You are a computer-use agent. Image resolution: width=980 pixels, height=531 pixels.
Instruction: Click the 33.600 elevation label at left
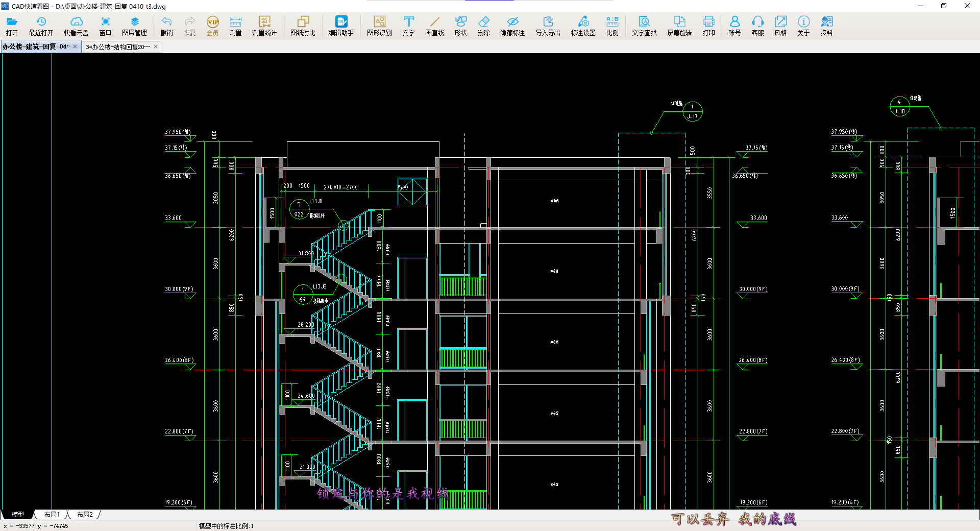(173, 218)
